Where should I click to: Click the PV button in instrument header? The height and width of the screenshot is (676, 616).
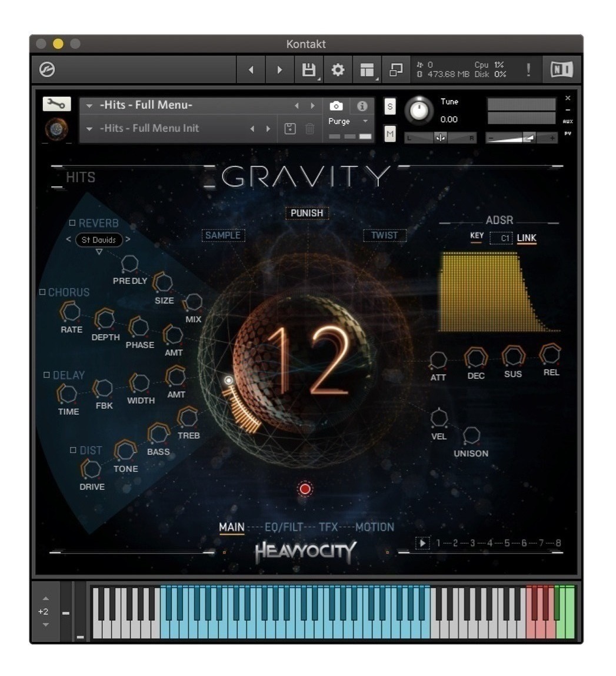[x=567, y=134]
